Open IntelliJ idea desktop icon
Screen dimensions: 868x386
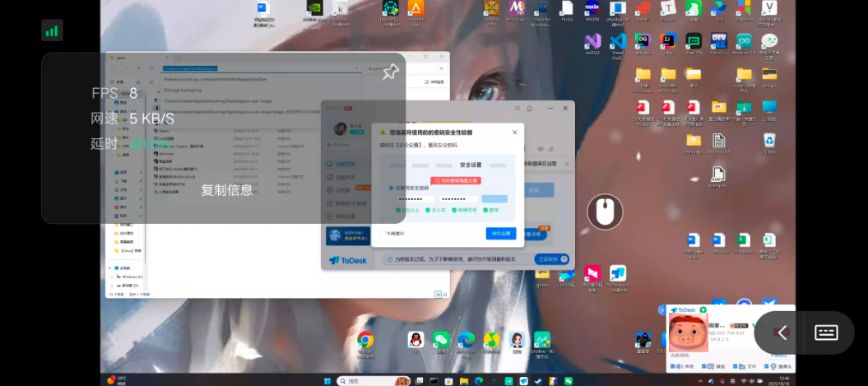668,44
